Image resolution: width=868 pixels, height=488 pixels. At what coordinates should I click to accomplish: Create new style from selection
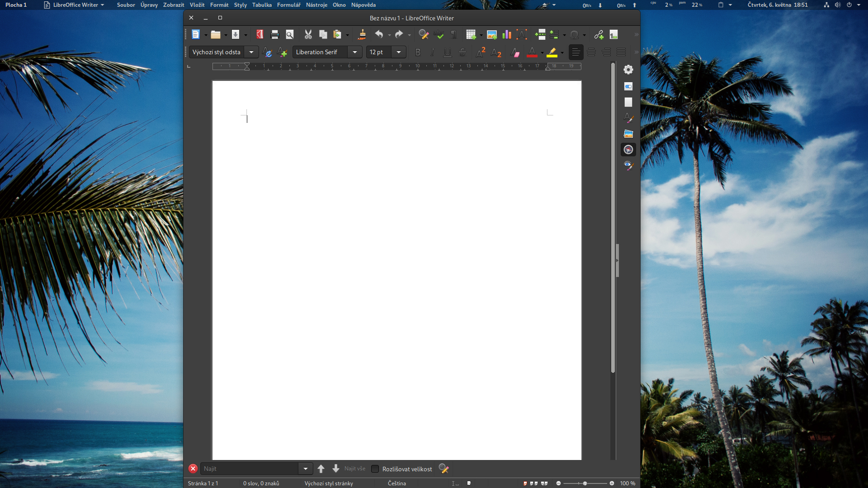[283, 52]
